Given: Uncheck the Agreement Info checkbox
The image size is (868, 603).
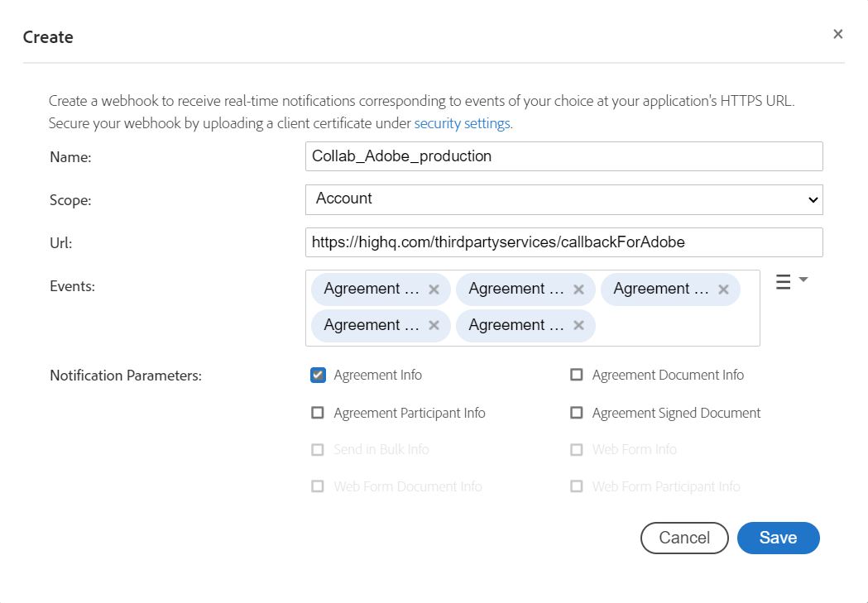Looking at the screenshot, I should point(318,376).
